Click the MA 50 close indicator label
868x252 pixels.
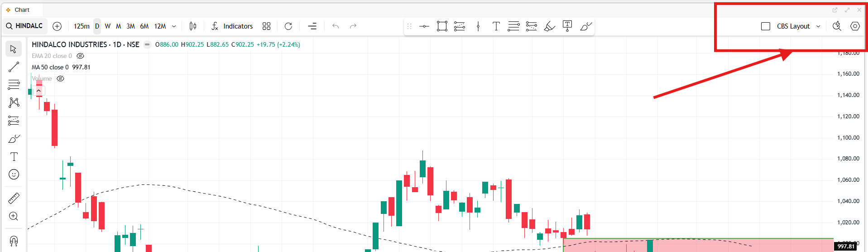click(50, 67)
